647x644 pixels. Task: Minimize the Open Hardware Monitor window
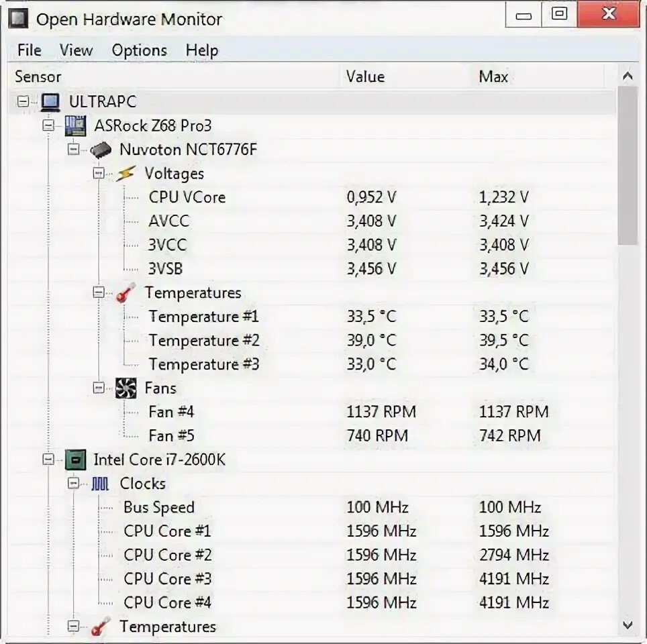[524, 15]
